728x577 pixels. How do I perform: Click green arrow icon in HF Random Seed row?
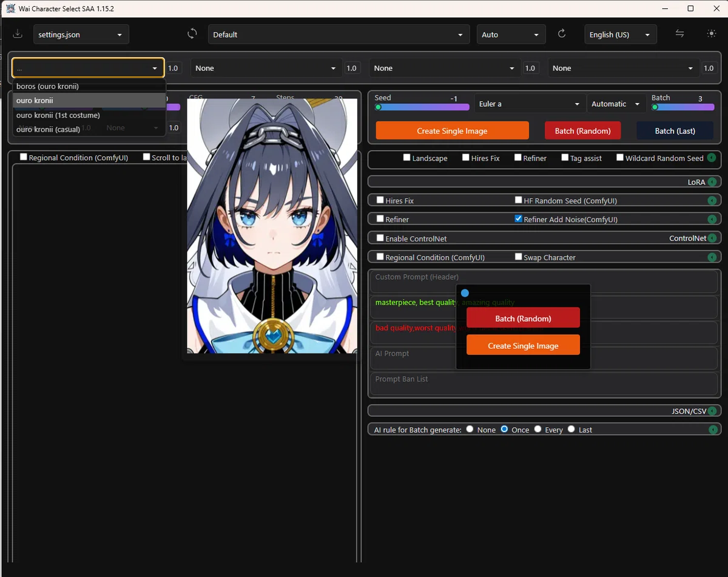712,200
